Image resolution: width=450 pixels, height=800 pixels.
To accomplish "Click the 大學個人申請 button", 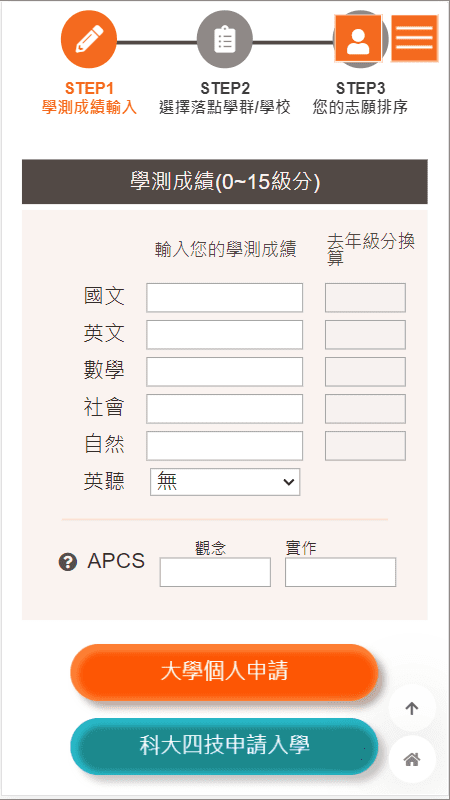I will pyautogui.click(x=224, y=671).
